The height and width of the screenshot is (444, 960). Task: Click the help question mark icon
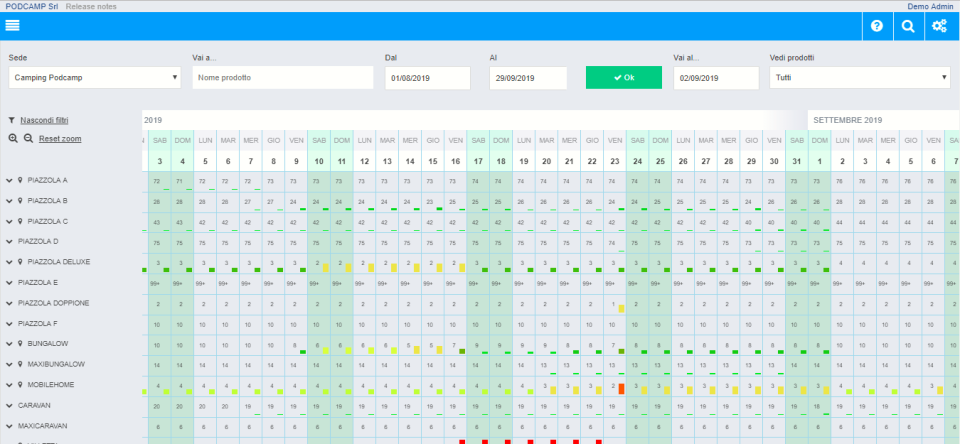(x=877, y=26)
